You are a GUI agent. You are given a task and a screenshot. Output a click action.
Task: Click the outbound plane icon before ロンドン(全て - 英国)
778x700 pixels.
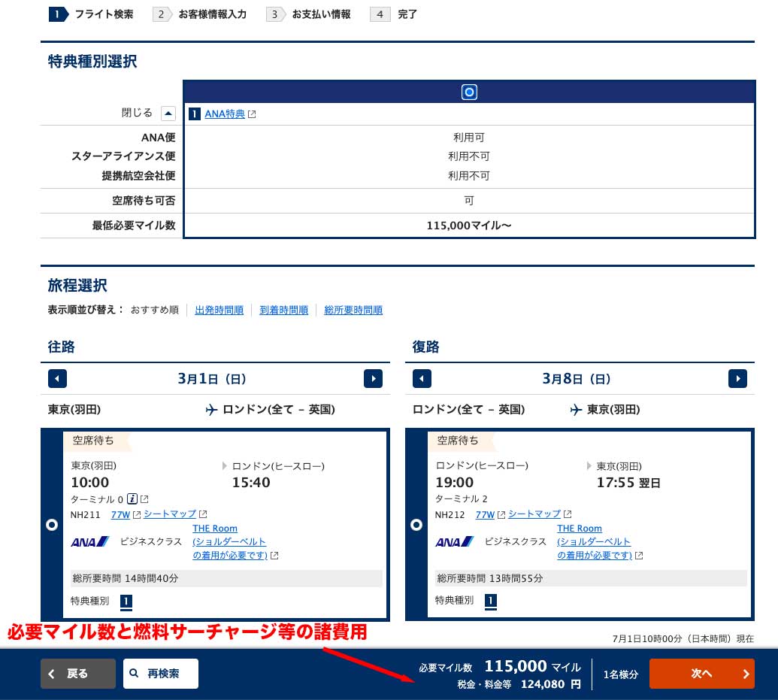[212, 410]
